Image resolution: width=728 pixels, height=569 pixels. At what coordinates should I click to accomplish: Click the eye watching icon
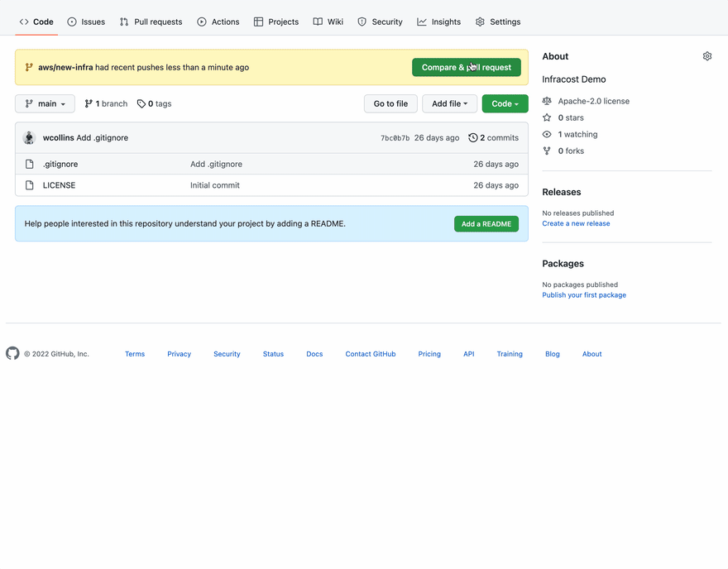(547, 135)
